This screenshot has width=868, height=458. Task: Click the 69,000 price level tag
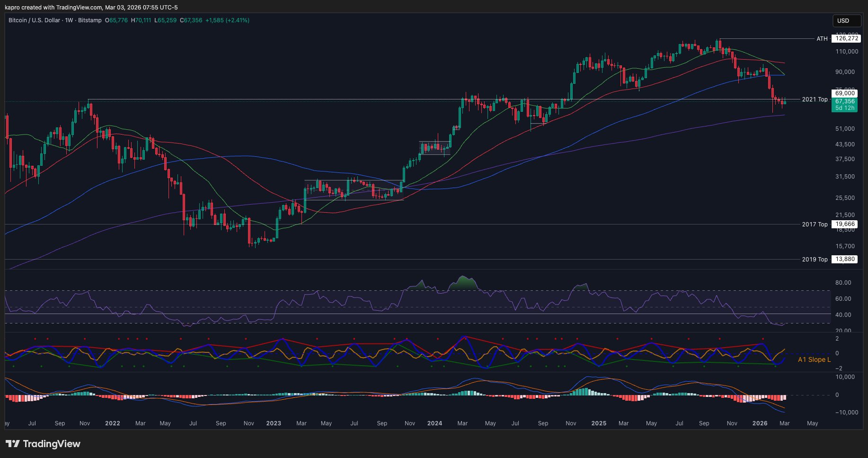coord(845,94)
